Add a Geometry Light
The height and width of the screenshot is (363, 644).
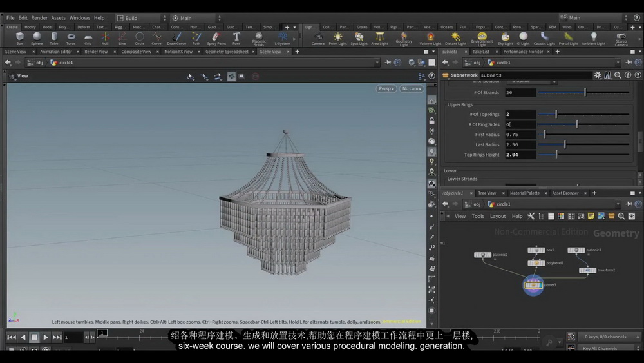pos(404,39)
